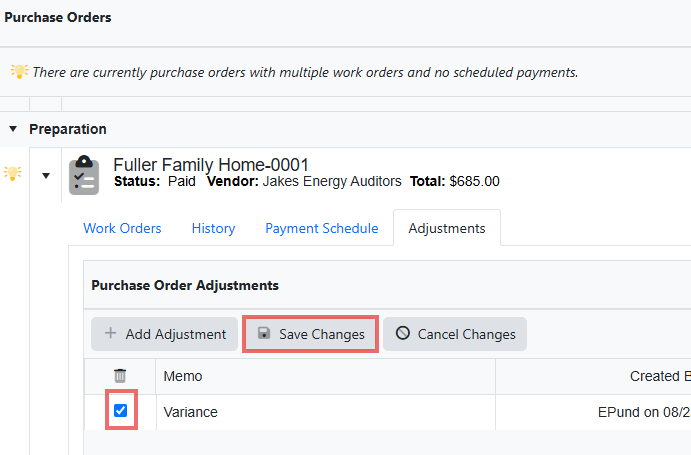Viewport: 691px width, 455px height.
Task: Click the Fuller Family Home-0001 title
Action: (x=211, y=165)
